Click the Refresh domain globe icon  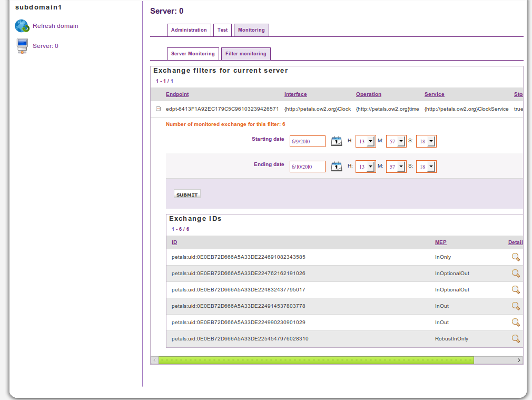pos(22,26)
